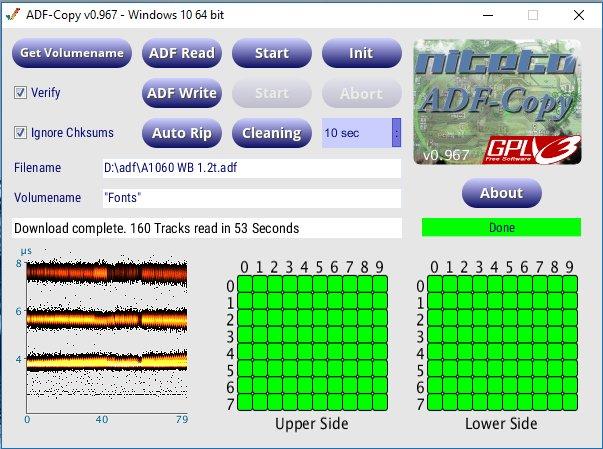Run Auto Rip
Viewport: 603px width, 449px height.
point(181,133)
